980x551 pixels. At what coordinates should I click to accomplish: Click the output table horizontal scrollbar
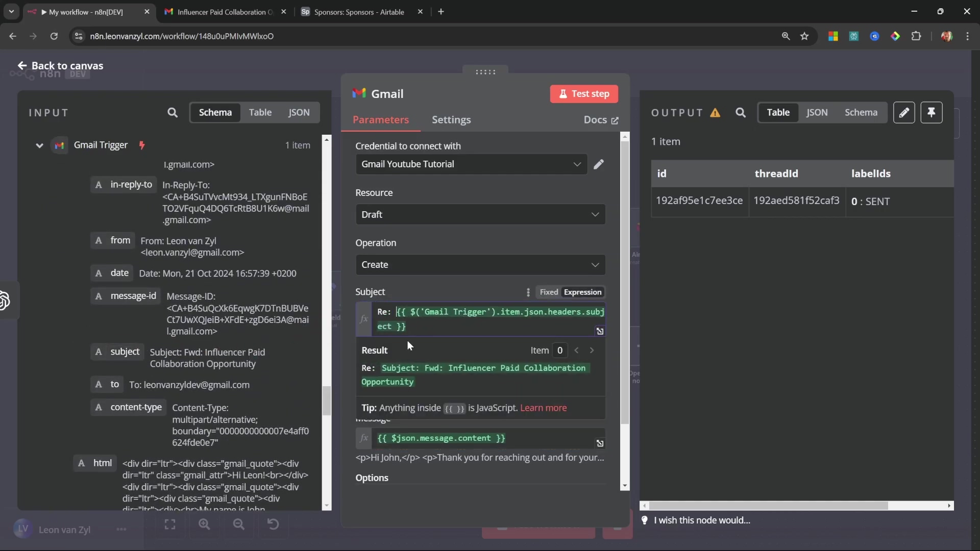click(x=768, y=506)
